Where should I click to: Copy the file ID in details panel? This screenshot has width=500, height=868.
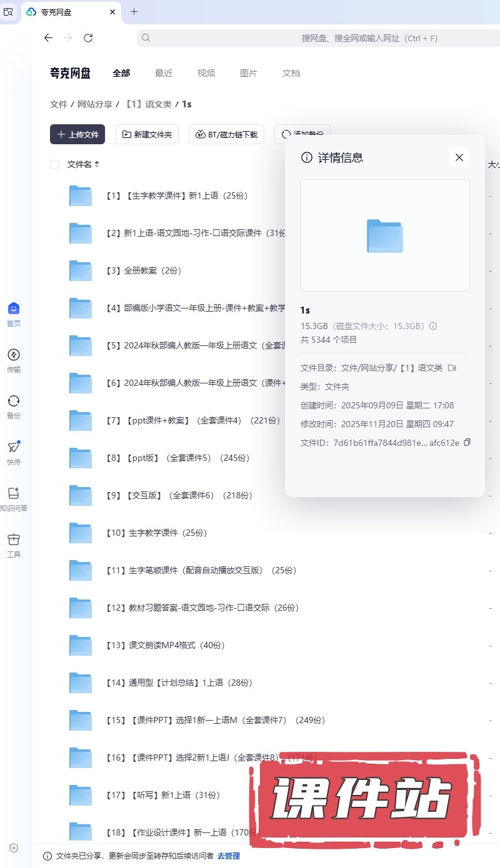click(x=467, y=443)
